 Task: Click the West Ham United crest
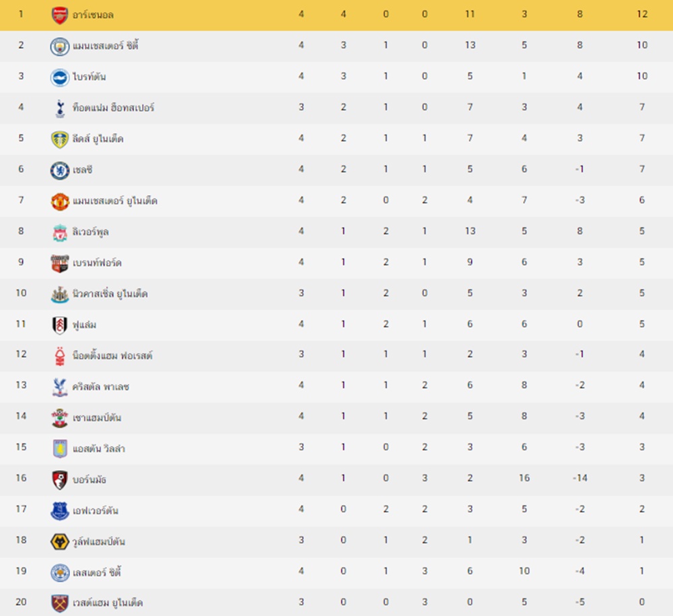coord(60,603)
